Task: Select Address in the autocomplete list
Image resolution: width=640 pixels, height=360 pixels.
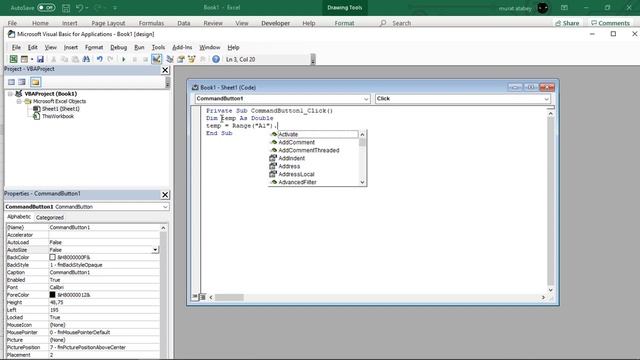Action: point(313,166)
